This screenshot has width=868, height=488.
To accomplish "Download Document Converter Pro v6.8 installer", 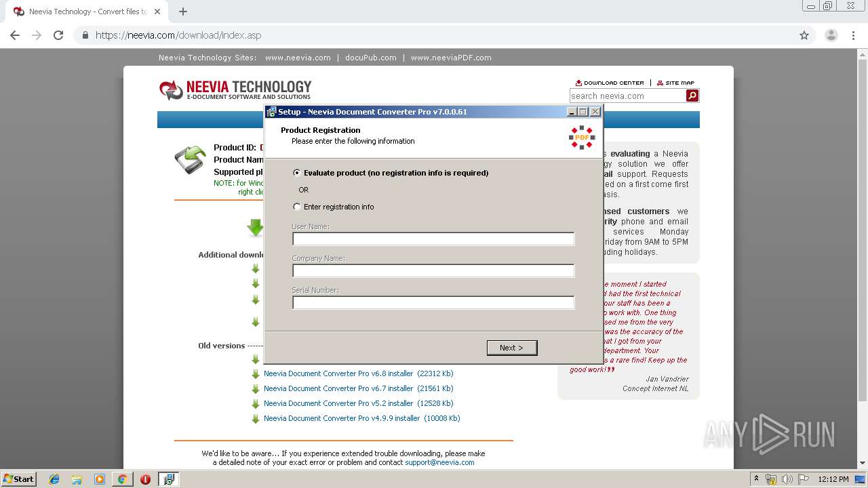I will pyautogui.click(x=358, y=373).
